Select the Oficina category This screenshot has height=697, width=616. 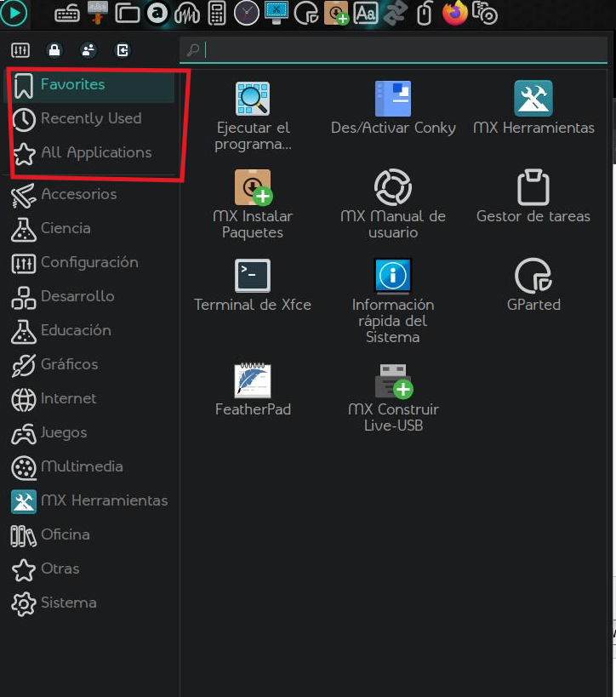(x=89, y=534)
